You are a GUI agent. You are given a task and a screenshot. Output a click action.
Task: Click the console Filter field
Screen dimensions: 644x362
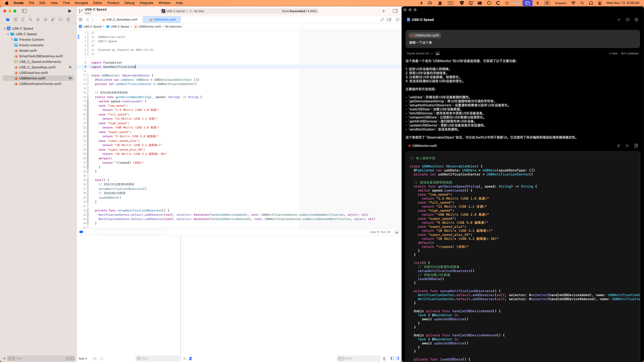pos(358,358)
